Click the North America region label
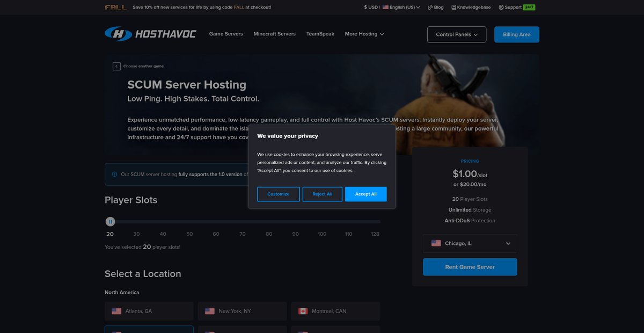644x333 pixels. pos(122,292)
